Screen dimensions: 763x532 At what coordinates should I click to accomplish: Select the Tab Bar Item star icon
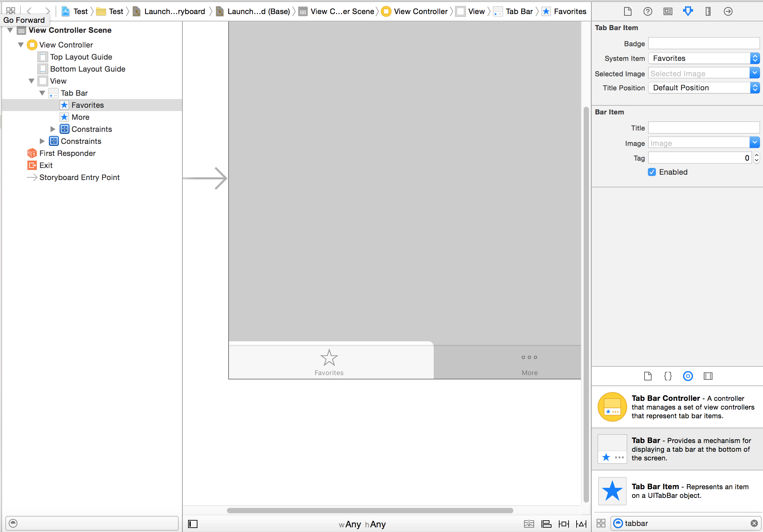(x=612, y=492)
